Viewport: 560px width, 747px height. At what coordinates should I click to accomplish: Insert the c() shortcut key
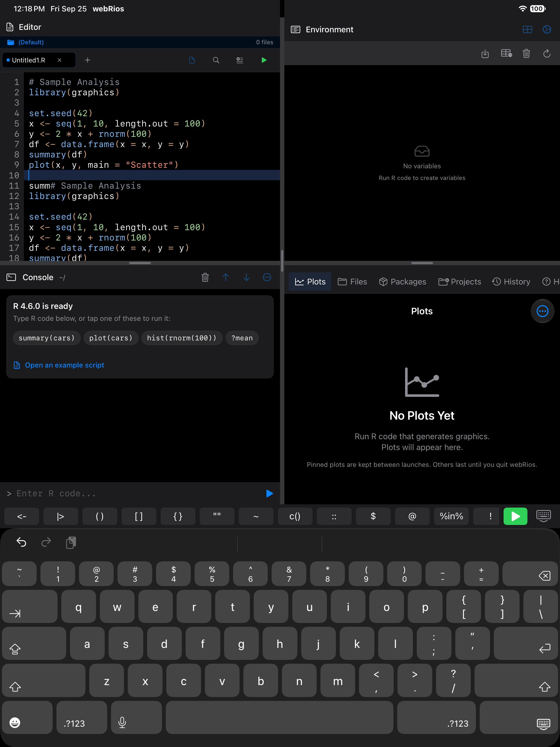point(295,516)
